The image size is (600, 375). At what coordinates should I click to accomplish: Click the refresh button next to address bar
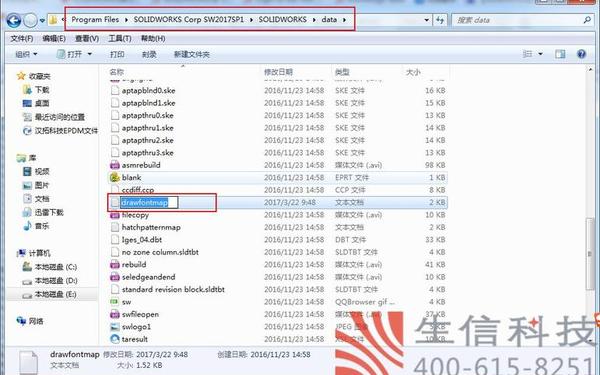[440, 20]
